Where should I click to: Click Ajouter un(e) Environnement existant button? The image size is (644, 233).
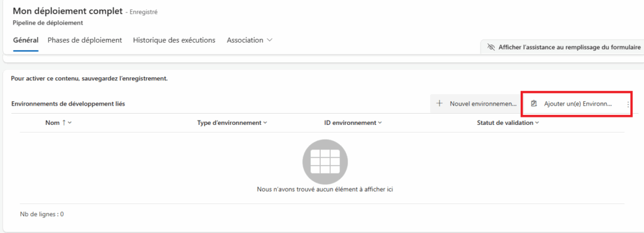tap(571, 104)
